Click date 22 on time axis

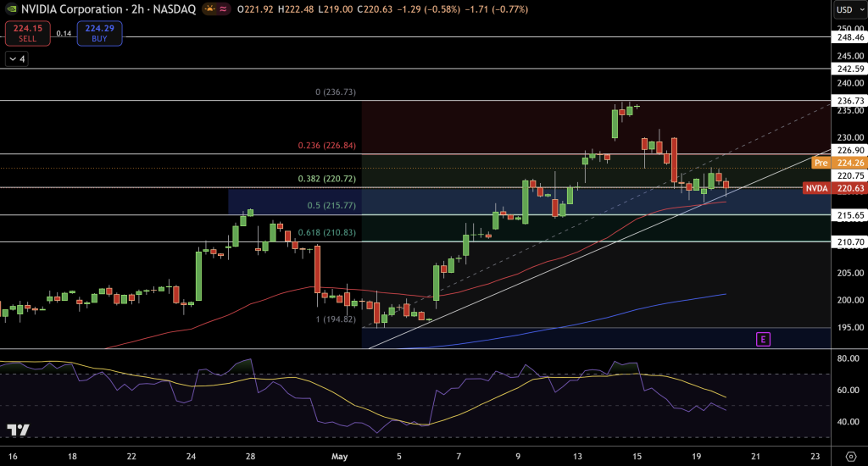[131, 457]
